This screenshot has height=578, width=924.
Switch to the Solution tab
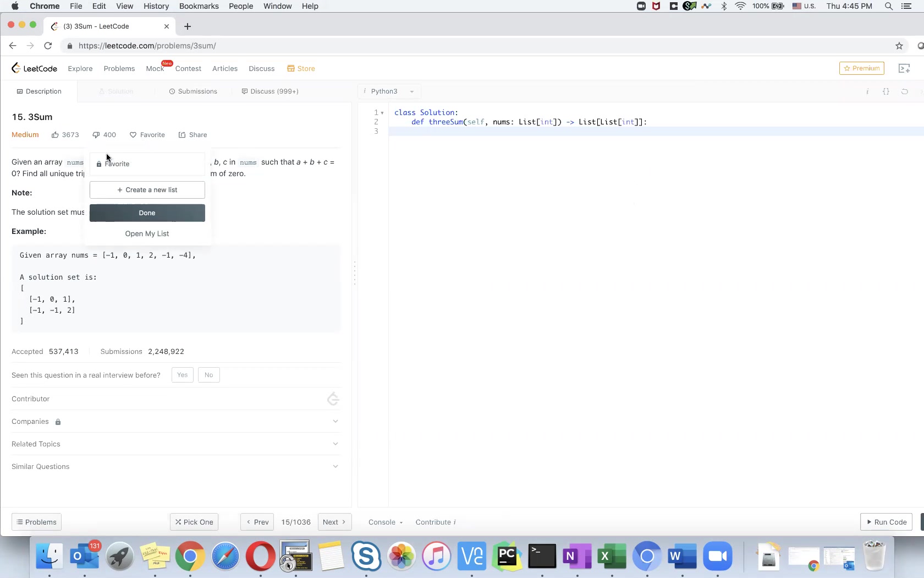point(116,91)
